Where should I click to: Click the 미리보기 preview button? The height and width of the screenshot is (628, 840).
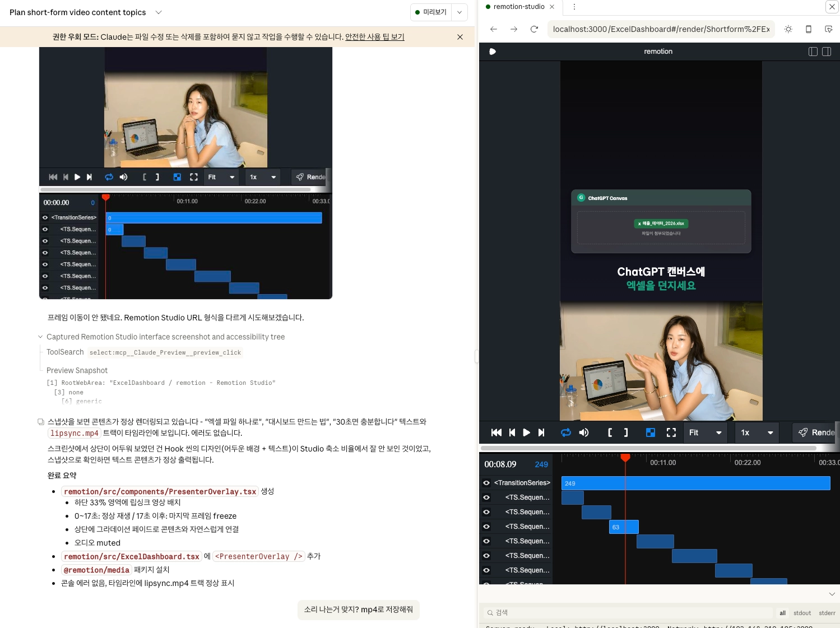coord(431,12)
